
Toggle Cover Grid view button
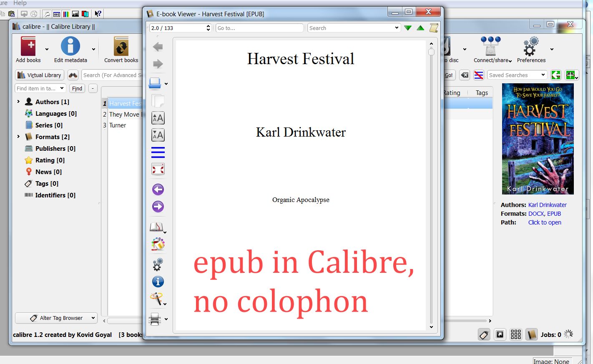tap(516, 334)
